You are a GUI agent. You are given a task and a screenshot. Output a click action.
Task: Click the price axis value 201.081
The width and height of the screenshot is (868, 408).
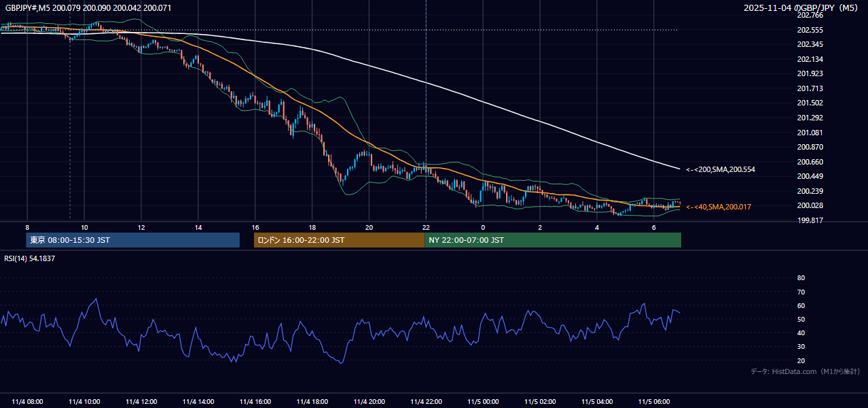point(810,133)
